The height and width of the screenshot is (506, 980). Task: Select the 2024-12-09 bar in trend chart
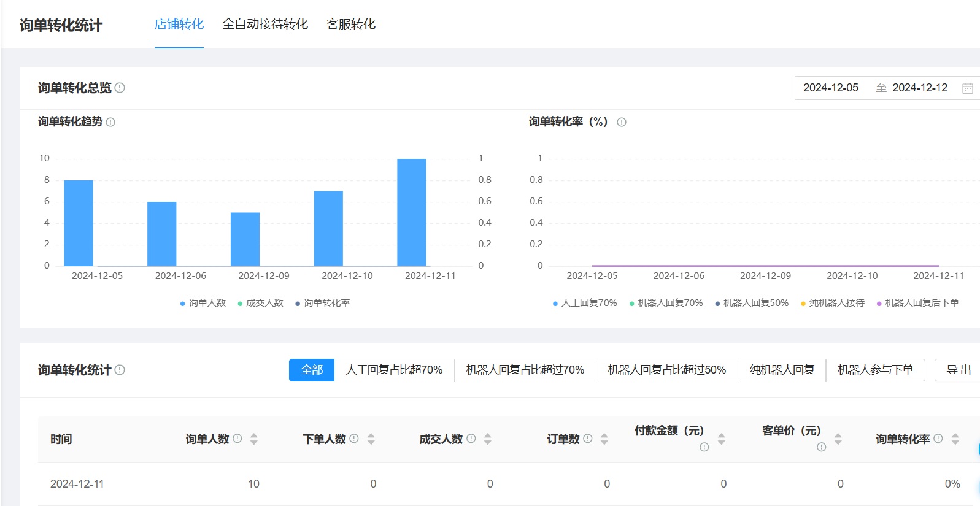tap(245, 239)
